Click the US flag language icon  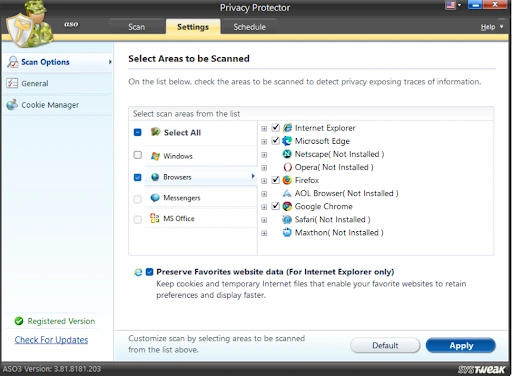click(450, 5)
